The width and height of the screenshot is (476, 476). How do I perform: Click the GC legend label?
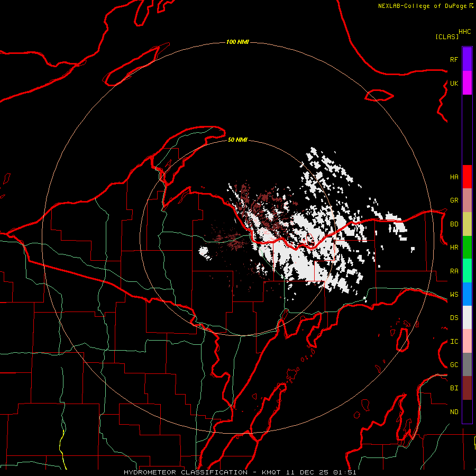[x=454, y=365]
